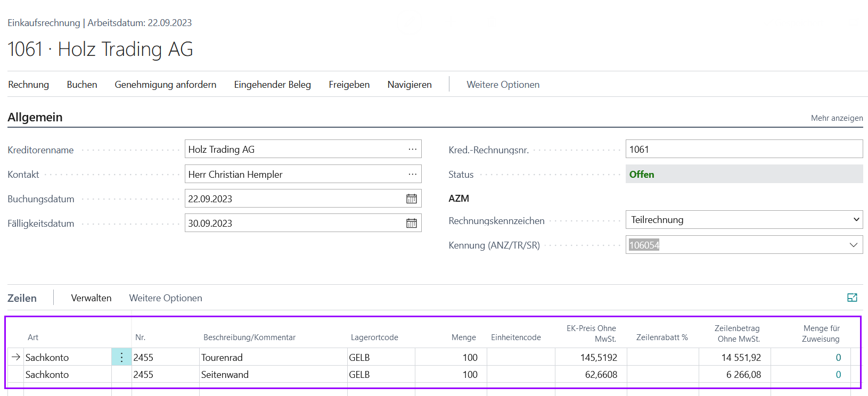The width and height of the screenshot is (868, 396).
Task: Click the Menge 100 in Tourenrad row
Action: coord(451,357)
